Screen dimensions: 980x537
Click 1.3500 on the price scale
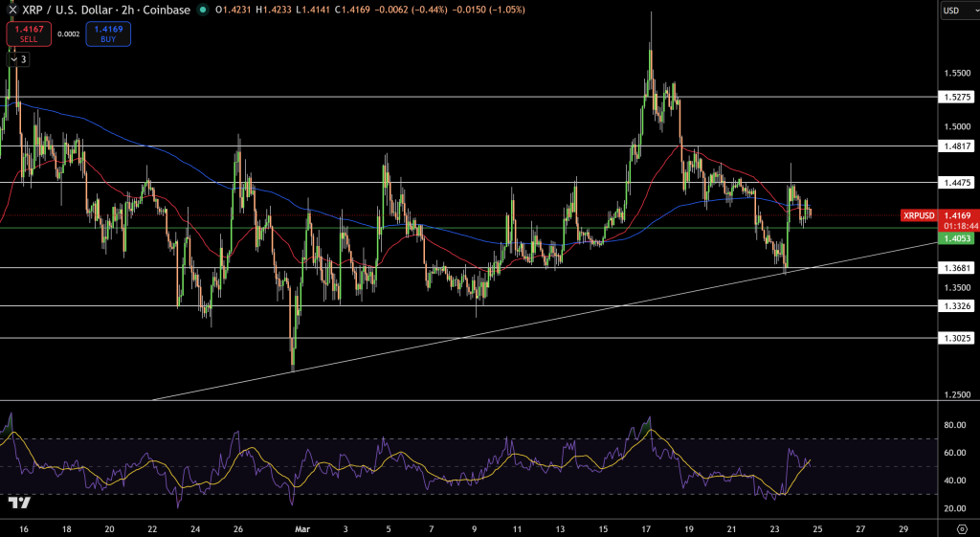tap(957, 287)
